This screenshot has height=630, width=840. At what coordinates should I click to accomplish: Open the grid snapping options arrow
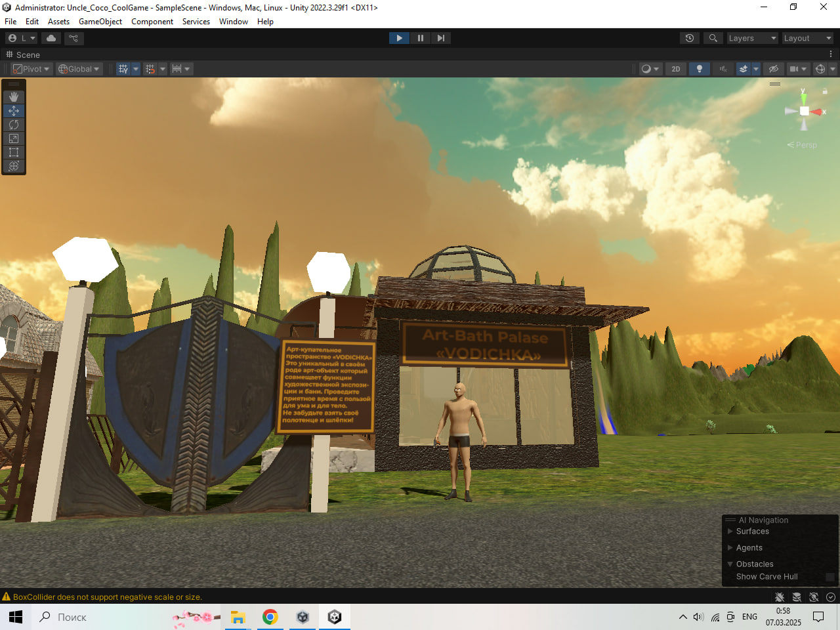163,69
